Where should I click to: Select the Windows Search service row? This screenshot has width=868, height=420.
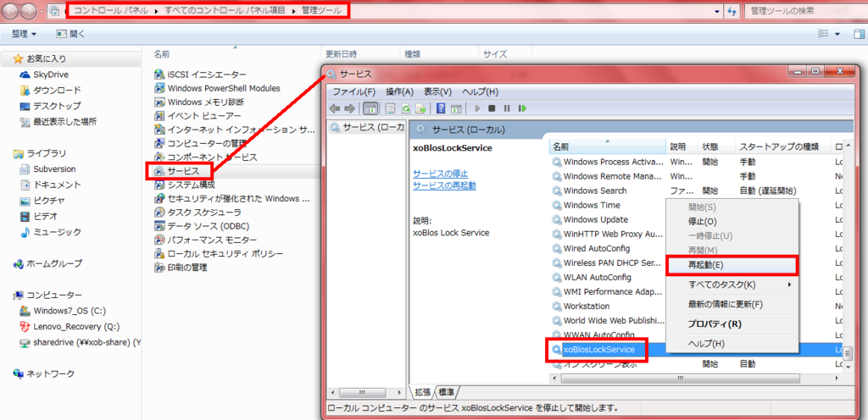pos(695,191)
